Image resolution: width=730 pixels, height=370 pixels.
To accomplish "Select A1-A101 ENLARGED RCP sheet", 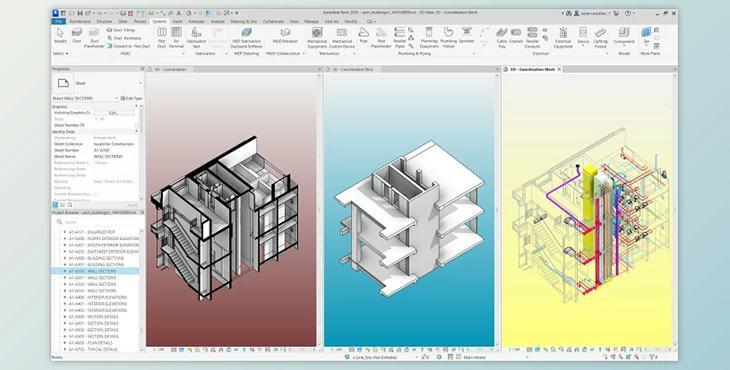I will [x=91, y=232].
